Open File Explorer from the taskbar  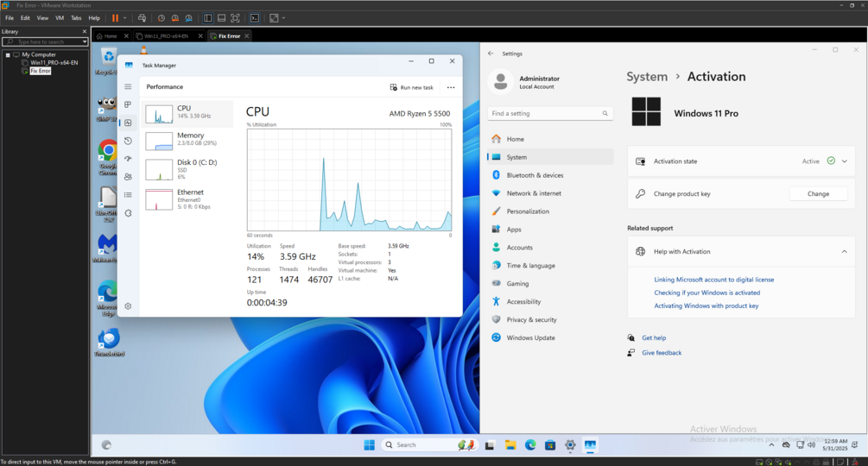[x=510, y=445]
